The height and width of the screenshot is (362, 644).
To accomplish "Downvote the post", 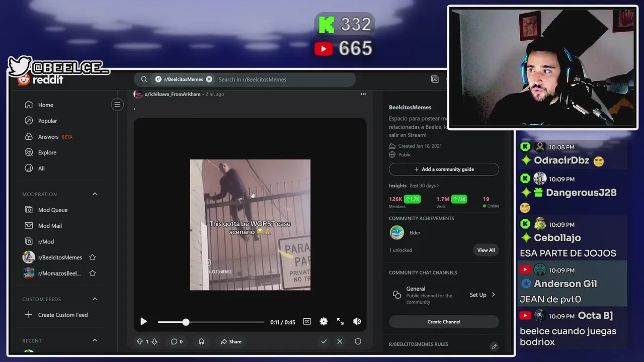I will pos(154,341).
